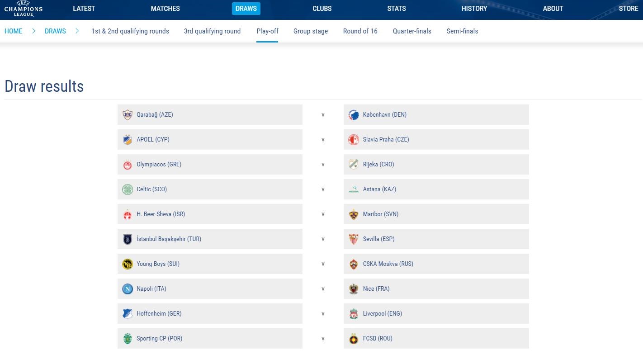Viewport: 643px width, 364px height.
Task: Click the Qarabağ club crest
Action: click(128, 115)
